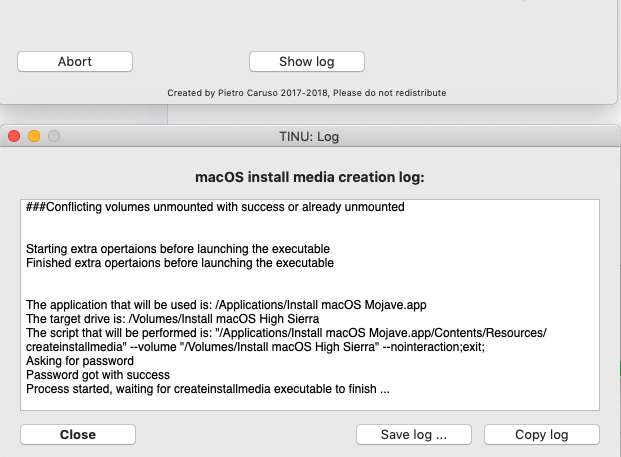The width and height of the screenshot is (621, 457).
Task: Click the 'Created by Pietro Caruso' credit text
Action: point(307,93)
